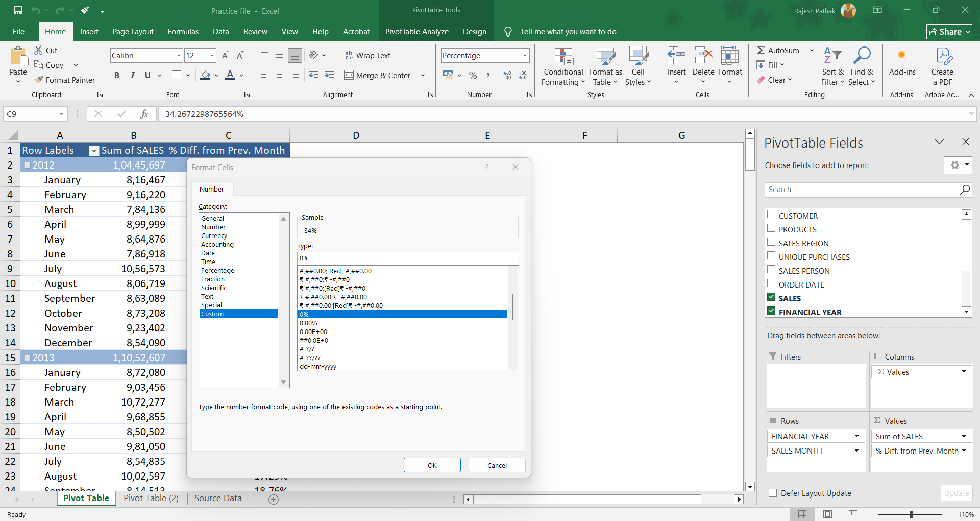Open the PivotTable Analyze ribbon tab
The height and width of the screenshot is (521, 980).
[416, 32]
